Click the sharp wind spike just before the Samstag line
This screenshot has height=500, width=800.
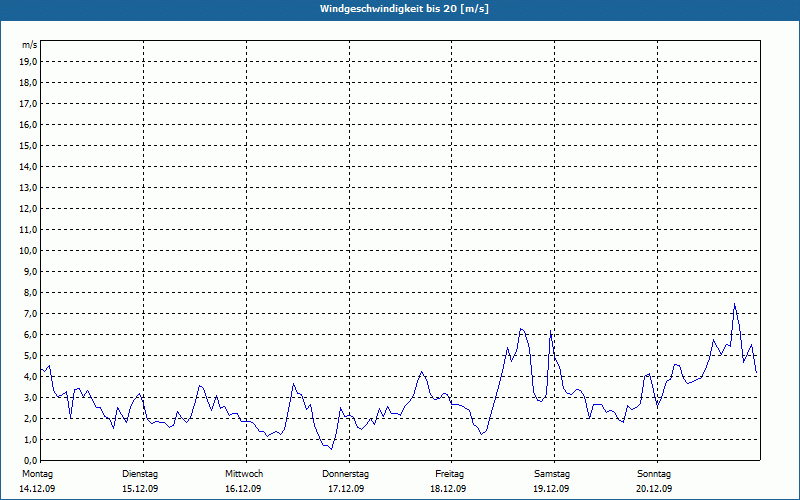click(551, 331)
